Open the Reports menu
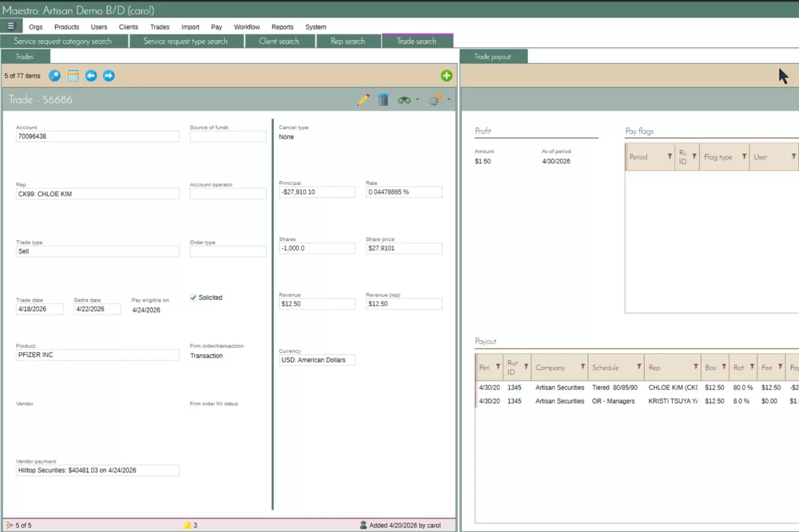 283,27
